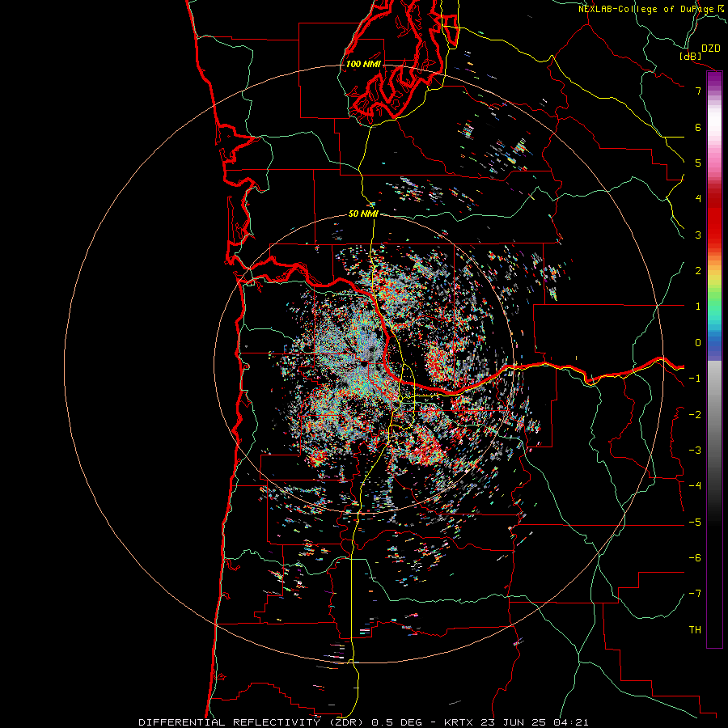Screen dimensions: 728x728
Task: Click the "7" value on the color scale
Action: 698,91
